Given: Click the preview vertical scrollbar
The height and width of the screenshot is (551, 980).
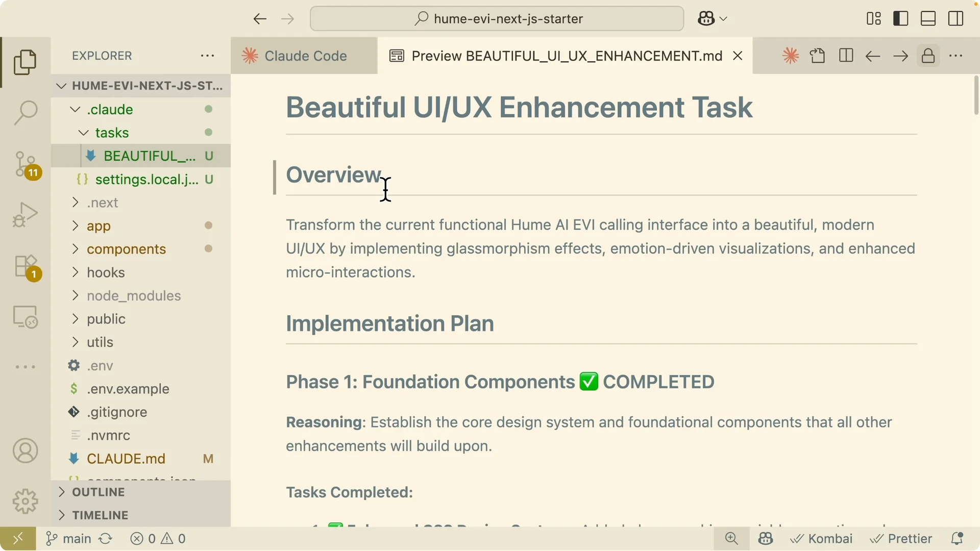Looking at the screenshot, I should coord(976,95).
